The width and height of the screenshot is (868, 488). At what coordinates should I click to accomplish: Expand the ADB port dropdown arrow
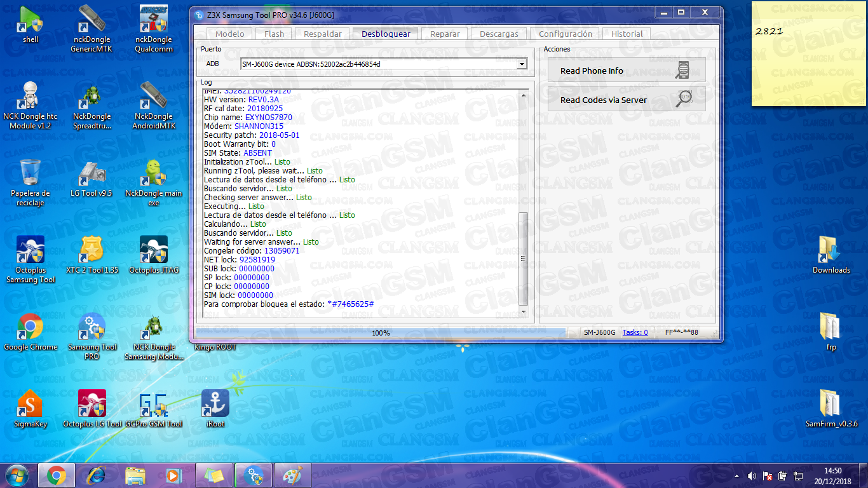[x=522, y=64]
